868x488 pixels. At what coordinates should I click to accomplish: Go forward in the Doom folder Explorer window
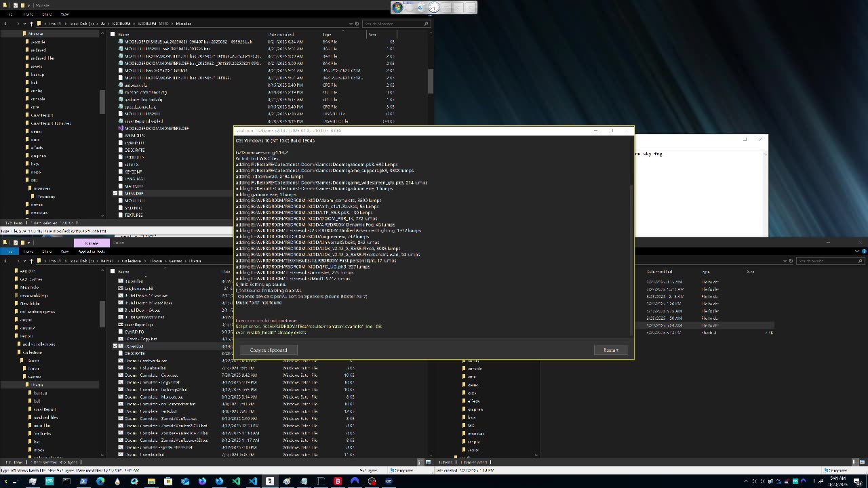tap(18, 260)
